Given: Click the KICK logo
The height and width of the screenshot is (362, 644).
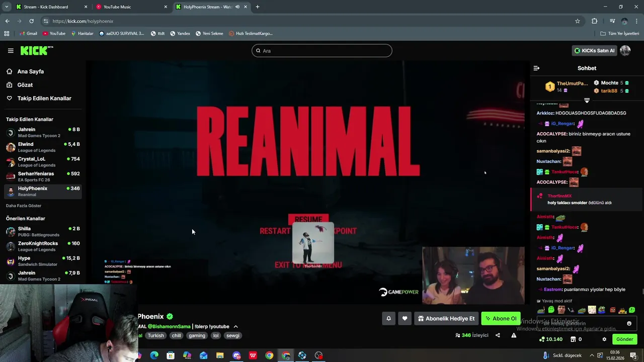Looking at the screenshot, I should 37,50.
